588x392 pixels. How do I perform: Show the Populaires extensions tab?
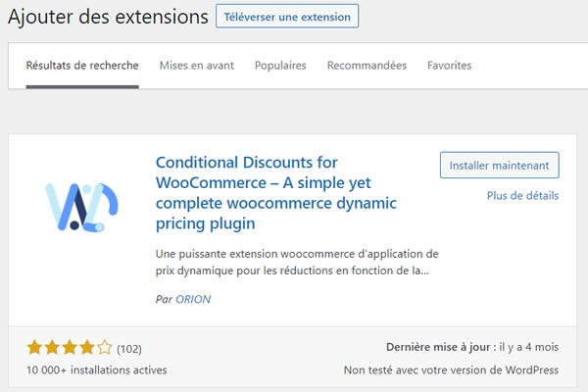pos(280,66)
